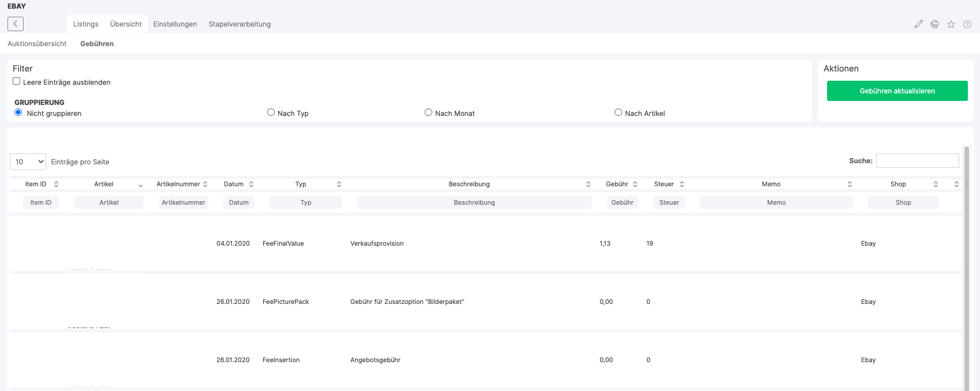
Task: Sort by Beschreibung column arrows
Action: 588,184
